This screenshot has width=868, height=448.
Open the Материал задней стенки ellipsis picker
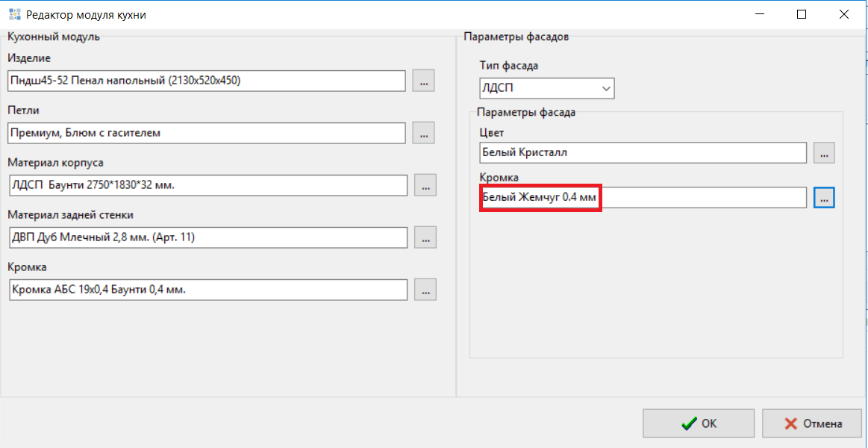click(x=425, y=237)
